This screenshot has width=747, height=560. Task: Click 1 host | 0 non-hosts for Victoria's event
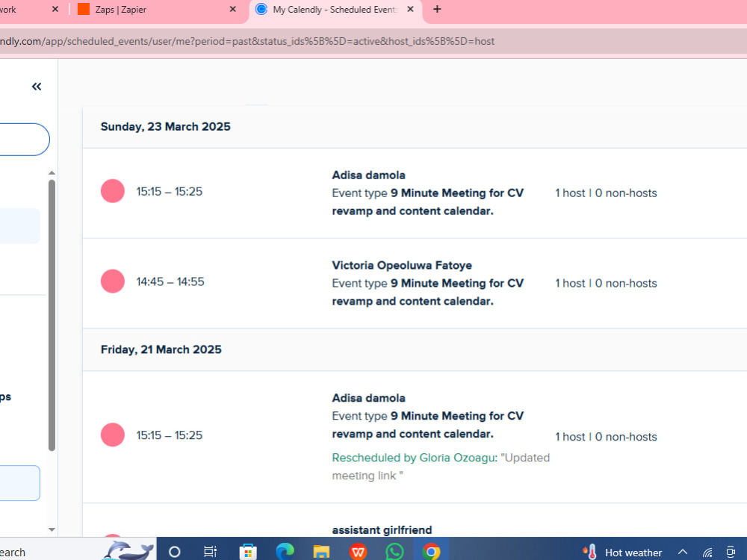tap(606, 283)
